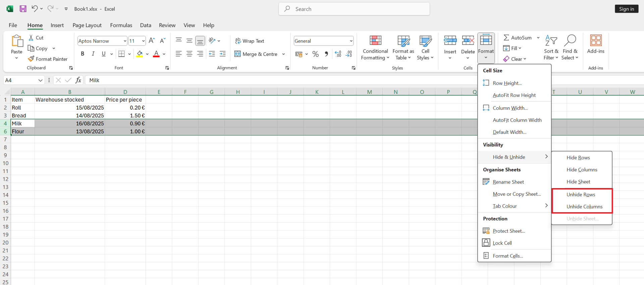Open Conditional Formatting icon

click(375, 41)
